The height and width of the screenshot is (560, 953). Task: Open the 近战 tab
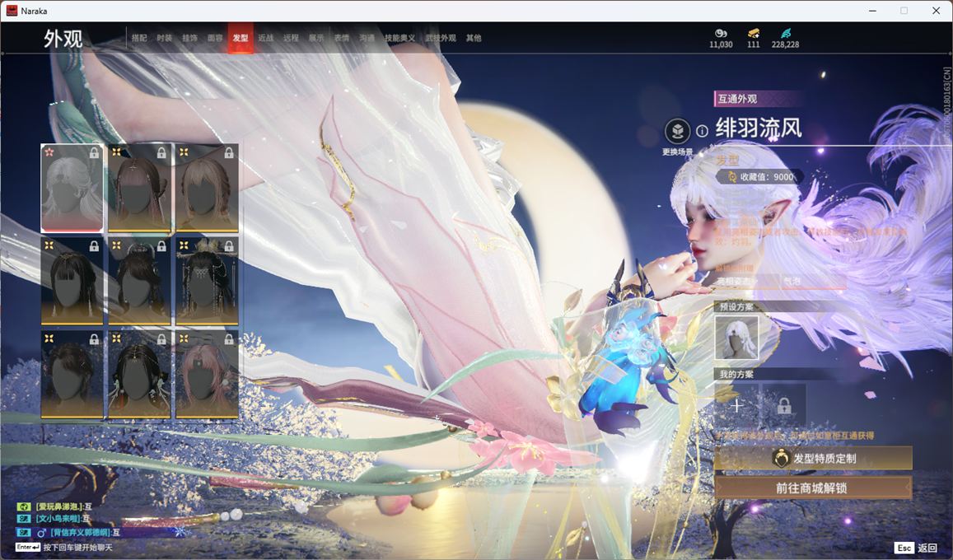click(265, 38)
